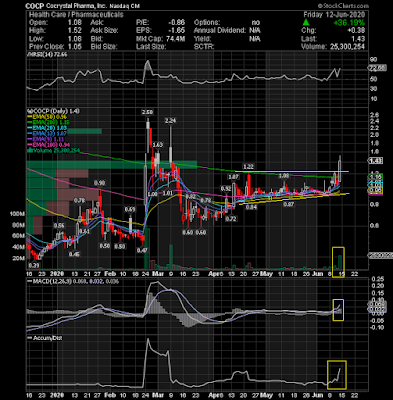Click the Accum/Dist indicator label
This screenshot has width=393, height=400.
(46, 338)
